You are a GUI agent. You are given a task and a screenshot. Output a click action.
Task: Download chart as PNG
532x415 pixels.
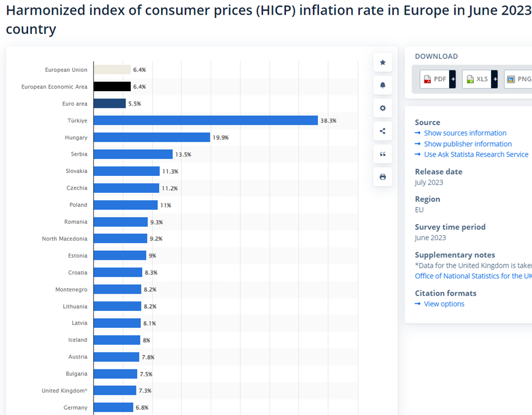pyautogui.click(x=518, y=79)
